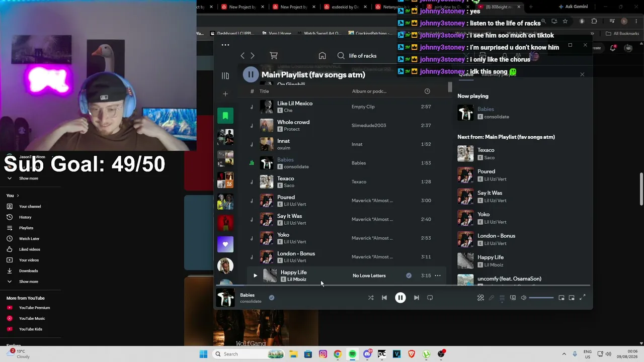Play uncomfy (feat. OsamaSon) from queue

tap(521, 279)
